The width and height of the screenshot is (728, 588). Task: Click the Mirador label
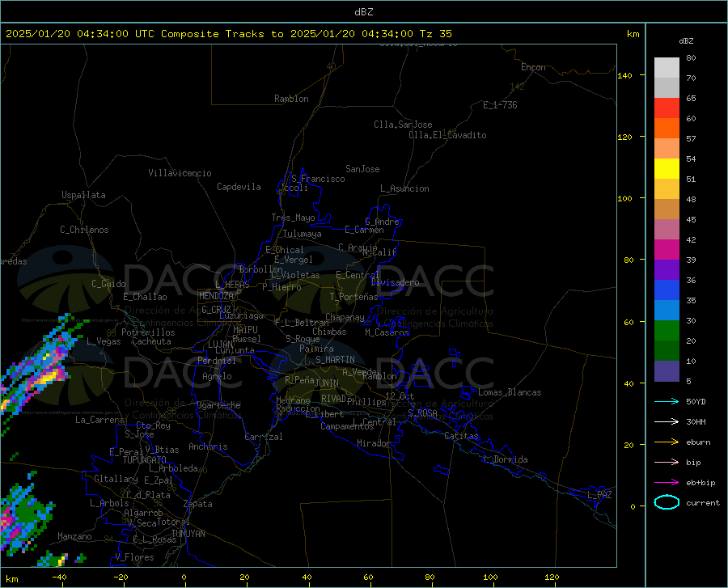(374, 444)
